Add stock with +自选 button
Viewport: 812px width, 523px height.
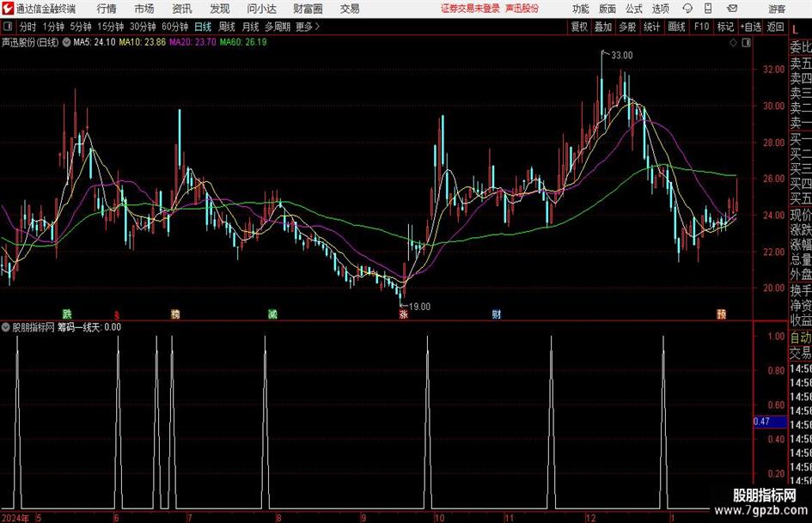pos(750,27)
